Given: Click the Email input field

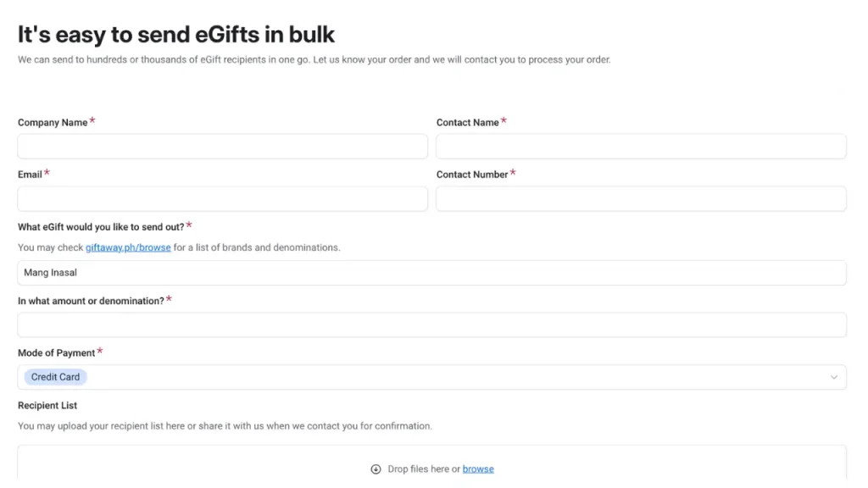Looking at the screenshot, I should (x=222, y=198).
